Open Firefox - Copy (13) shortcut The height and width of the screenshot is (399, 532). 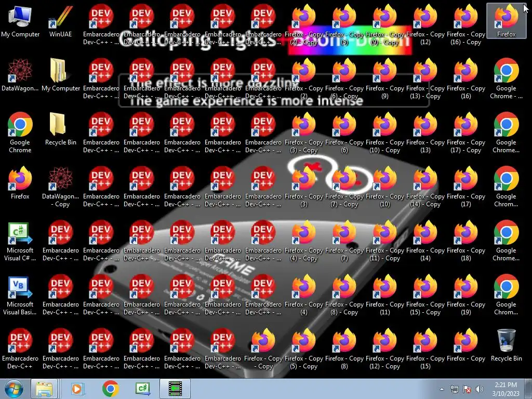point(425,134)
